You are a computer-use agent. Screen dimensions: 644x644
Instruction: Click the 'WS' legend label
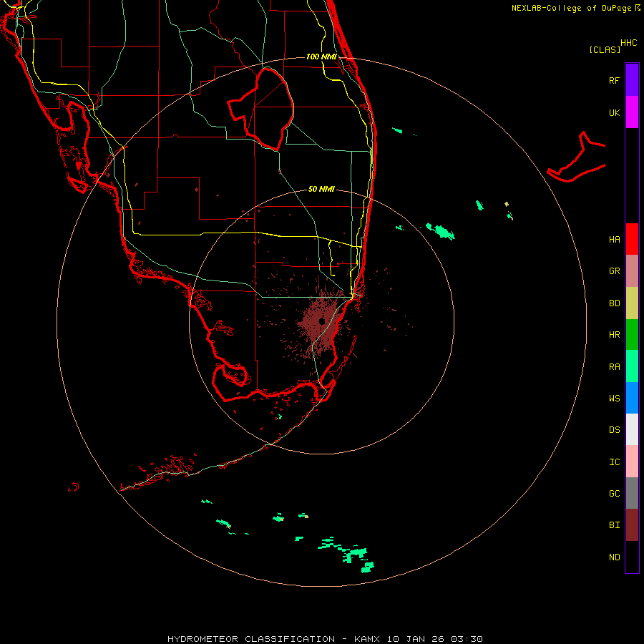(x=614, y=399)
